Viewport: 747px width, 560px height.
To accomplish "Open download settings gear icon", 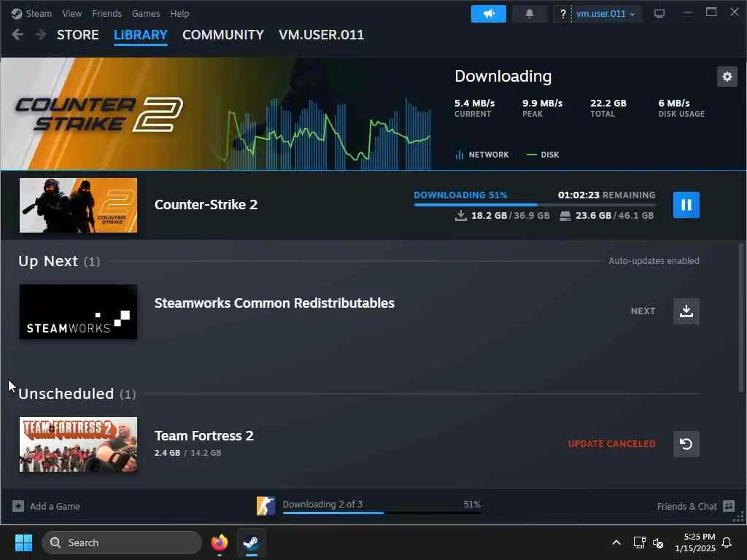I will [x=727, y=77].
